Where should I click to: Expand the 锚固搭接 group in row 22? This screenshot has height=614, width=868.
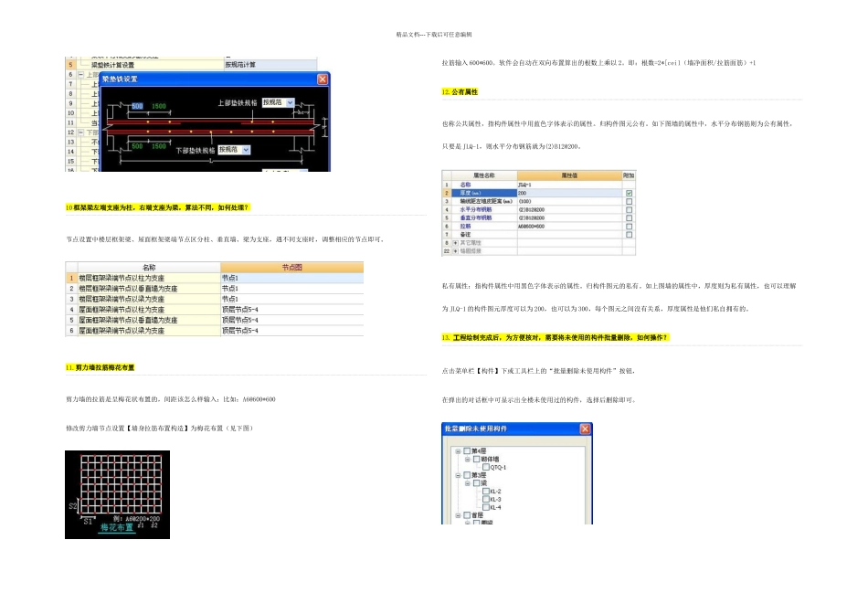tap(456, 251)
